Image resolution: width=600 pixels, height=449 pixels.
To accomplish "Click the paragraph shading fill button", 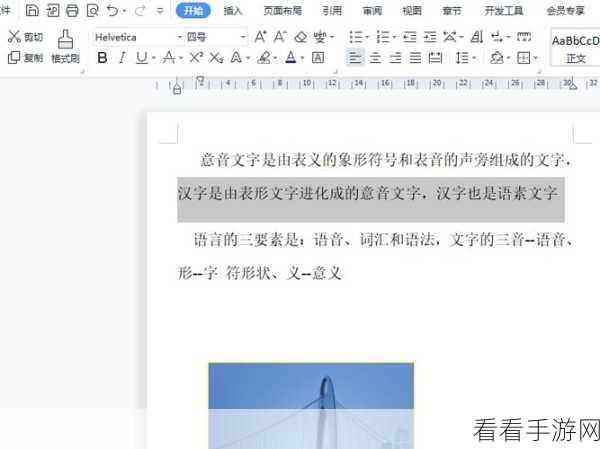I will pyautogui.click(x=497, y=58).
